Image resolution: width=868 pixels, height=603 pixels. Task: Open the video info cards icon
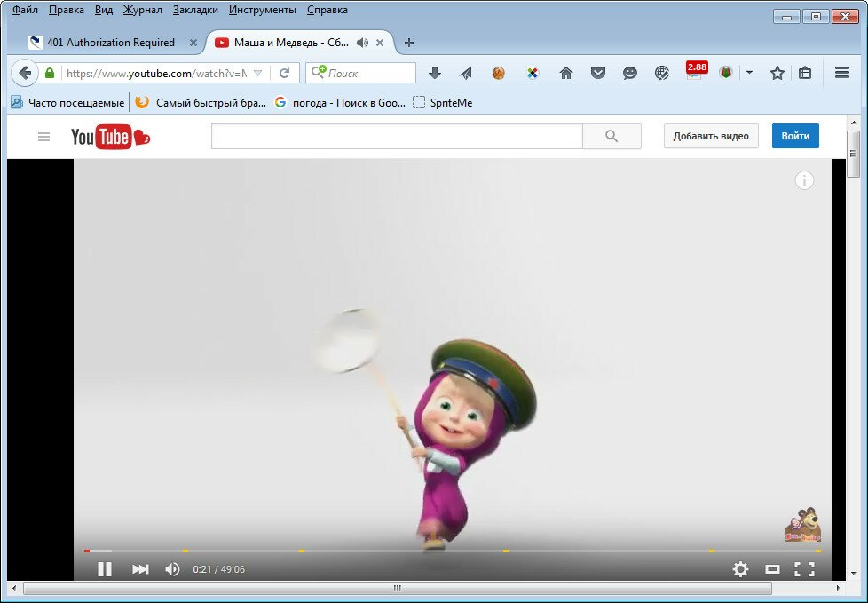(804, 180)
